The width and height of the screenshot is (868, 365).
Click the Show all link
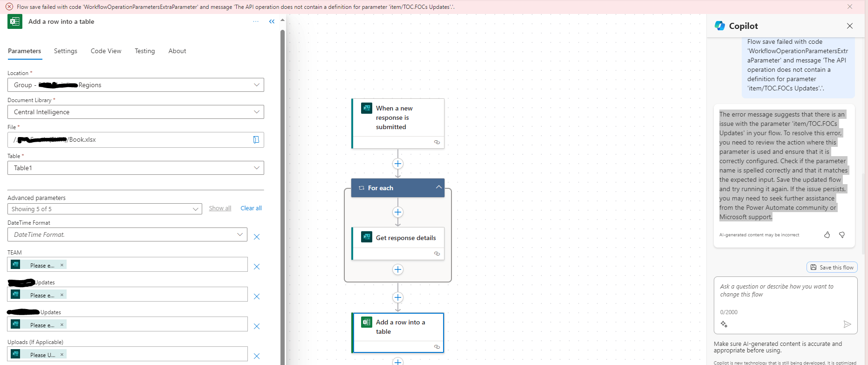pyautogui.click(x=220, y=208)
